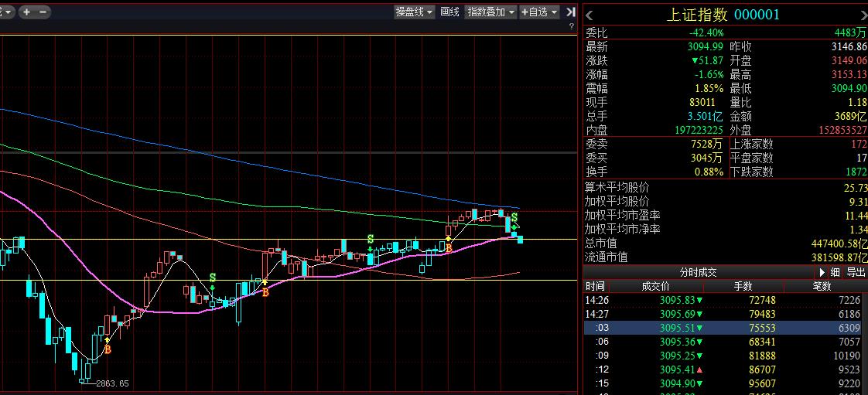Click the green S sell marker near chart end
This screenshot has width=868, height=395.
pyautogui.click(x=514, y=217)
